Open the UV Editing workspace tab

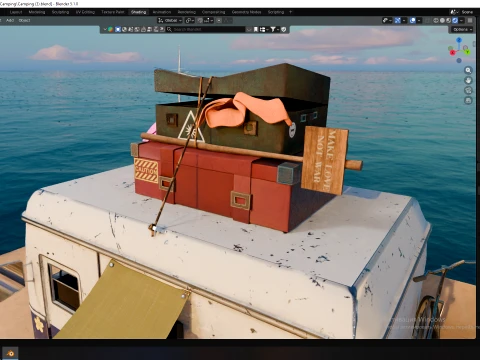(x=85, y=12)
